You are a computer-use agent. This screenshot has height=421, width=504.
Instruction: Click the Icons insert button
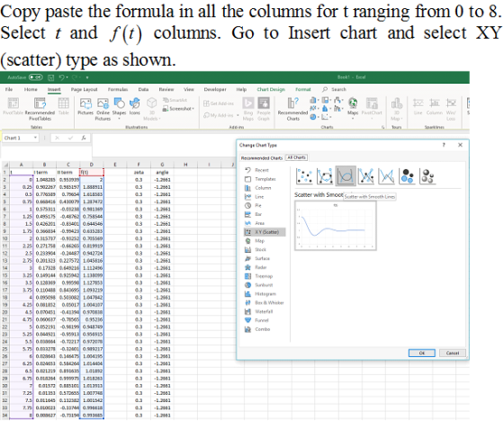134,107
